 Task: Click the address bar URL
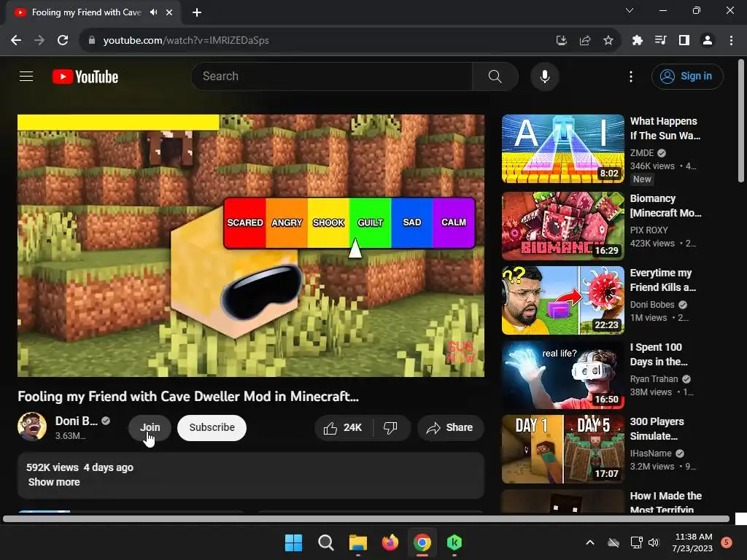186,41
